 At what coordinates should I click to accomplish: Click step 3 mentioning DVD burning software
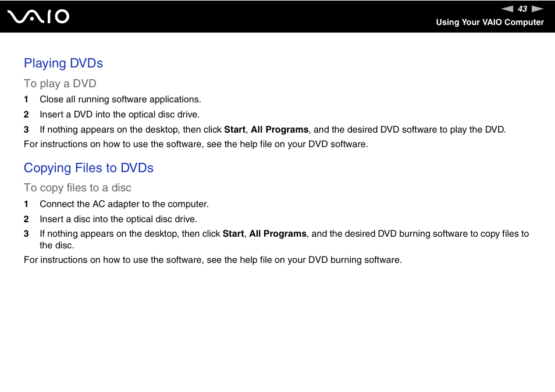point(284,240)
